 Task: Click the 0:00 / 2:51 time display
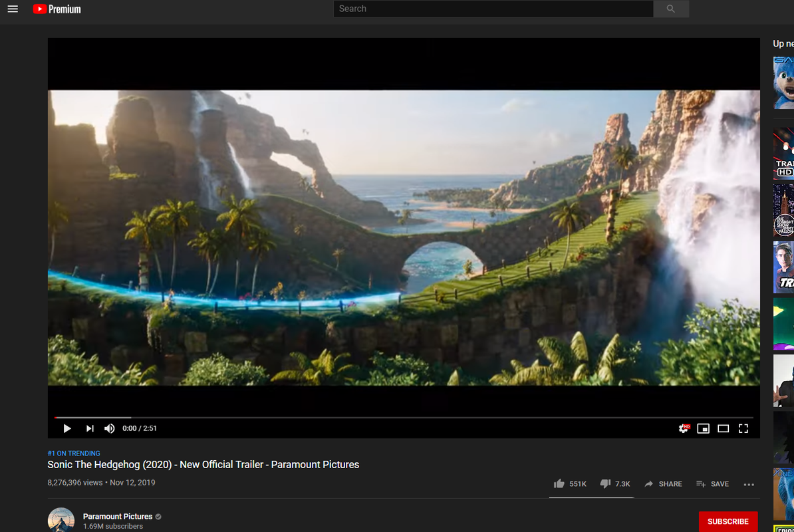[140, 429]
